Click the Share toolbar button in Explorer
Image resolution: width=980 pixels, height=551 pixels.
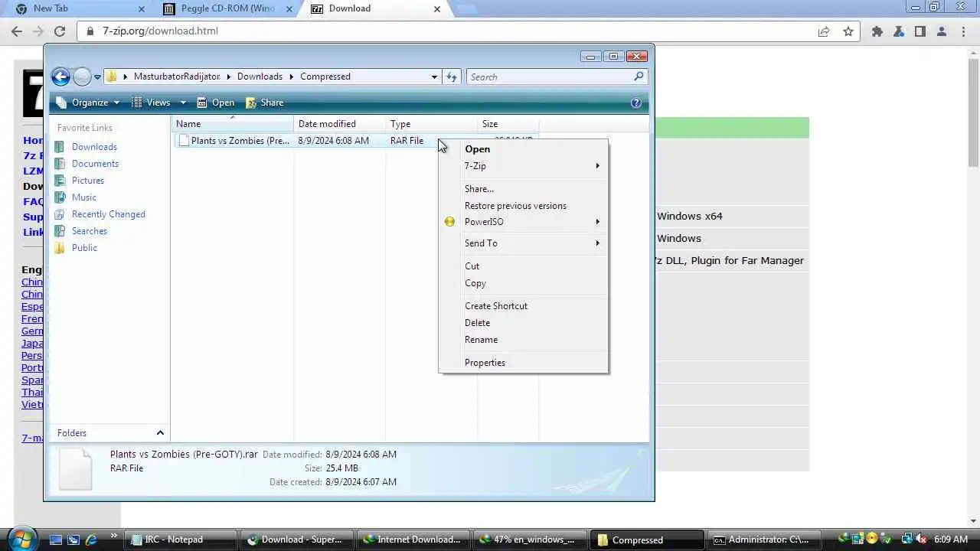click(264, 103)
